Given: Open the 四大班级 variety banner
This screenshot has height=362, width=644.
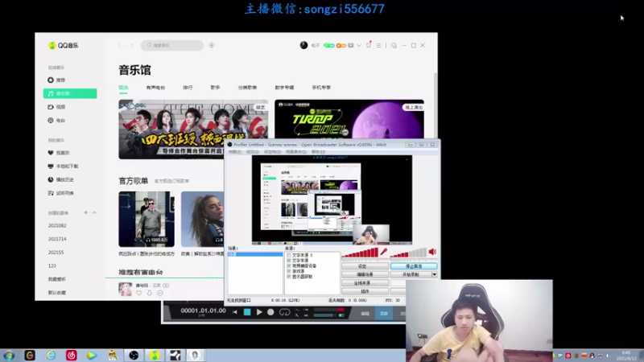Looking at the screenshot, I should (x=193, y=129).
